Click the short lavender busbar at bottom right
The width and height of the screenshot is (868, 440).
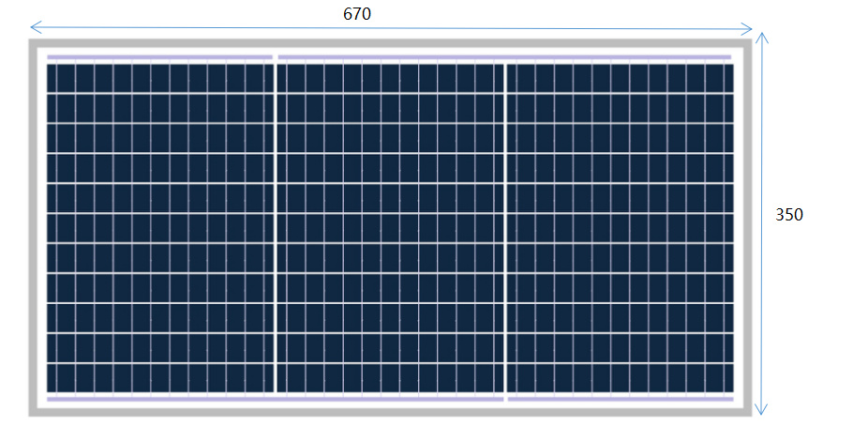click(x=620, y=399)
